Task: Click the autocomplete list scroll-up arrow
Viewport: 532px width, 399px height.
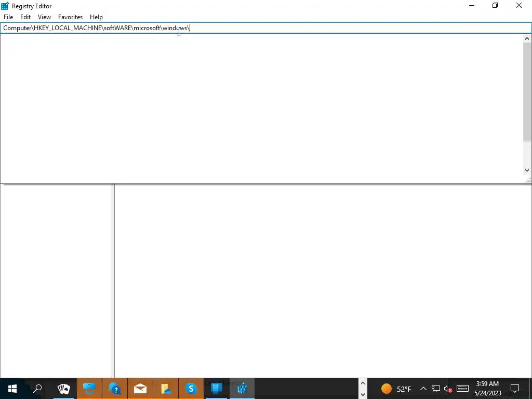Action: coord(527,38)
